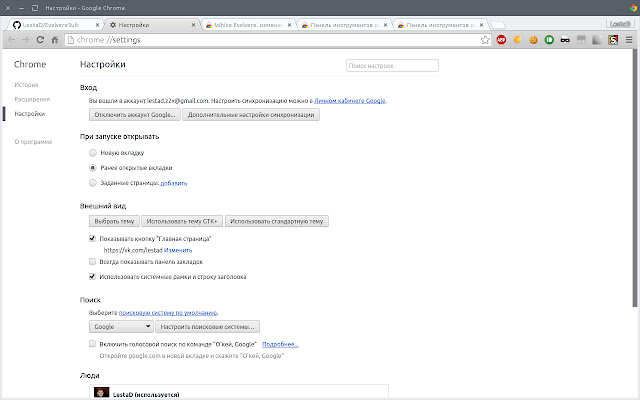This screenshot has height=400, width=640.
Task: Bookmark this page with the star icon
Action: coord(485,40)
